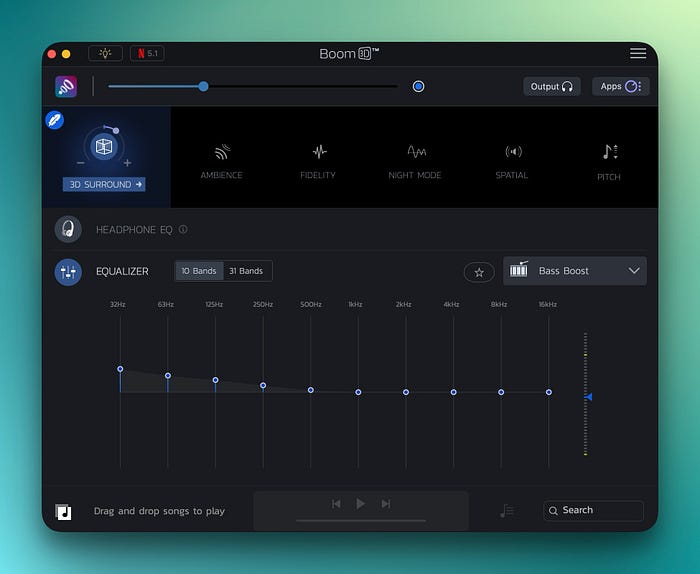
Task: Toggle the Headphone EQ headphone icon
Action: [68, 229]
